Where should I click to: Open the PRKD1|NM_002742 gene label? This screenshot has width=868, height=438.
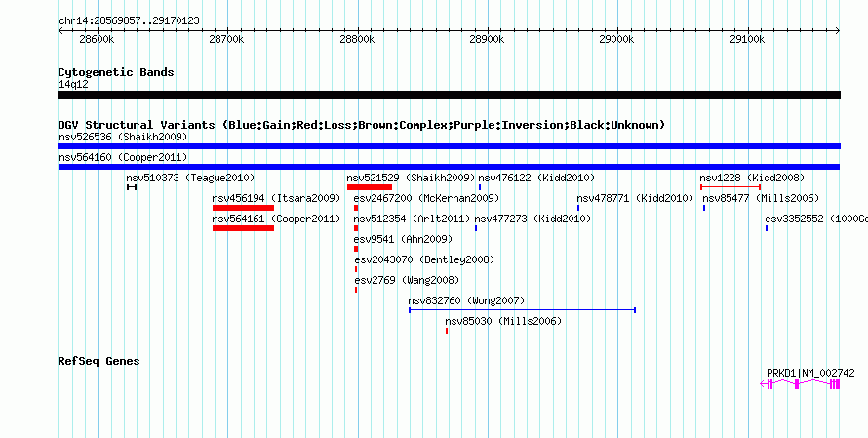tap(810, 374)
